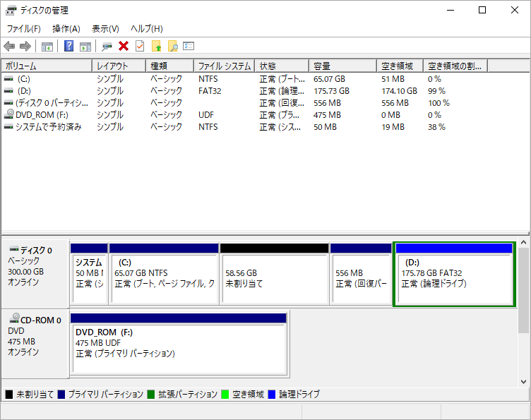The image size is (531, 420).
Task: Click the ディスク 0 disk label panel
Action: [35, 273]
